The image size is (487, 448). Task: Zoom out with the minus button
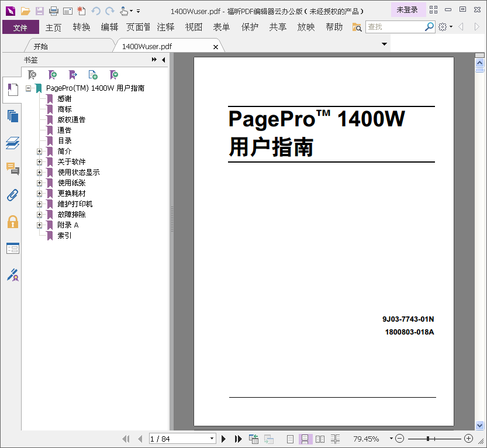tap(400, 439)
